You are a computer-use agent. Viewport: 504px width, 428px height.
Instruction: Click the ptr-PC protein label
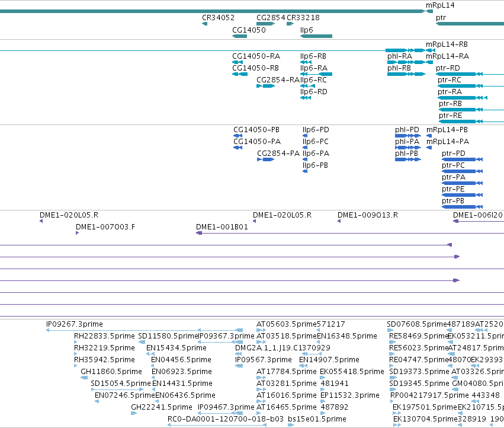click(x=453, y=166)
